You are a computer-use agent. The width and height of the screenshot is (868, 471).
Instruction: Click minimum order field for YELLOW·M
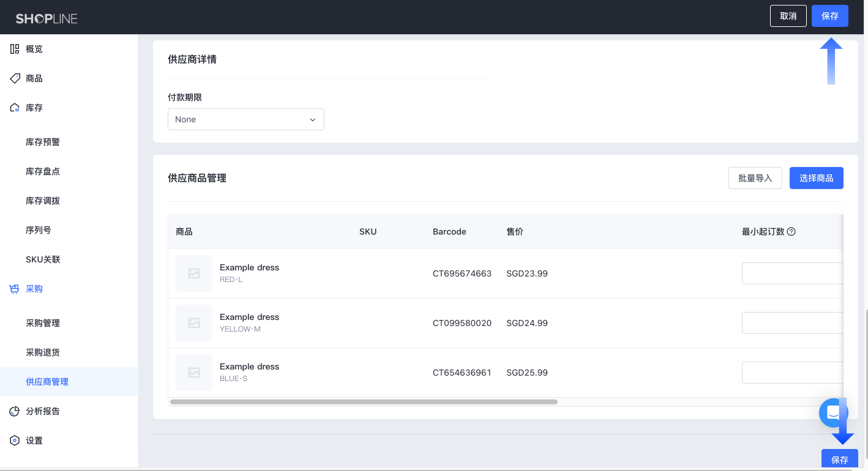(x=792, y=323)
